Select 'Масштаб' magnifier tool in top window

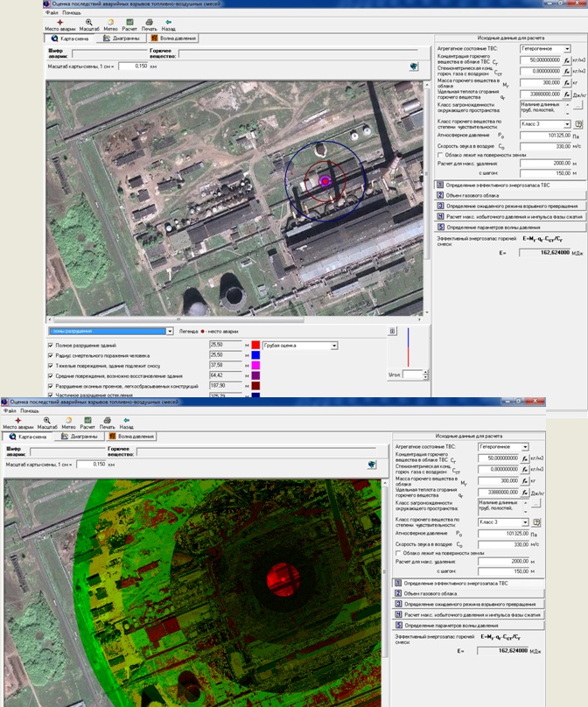pos(87,24)
